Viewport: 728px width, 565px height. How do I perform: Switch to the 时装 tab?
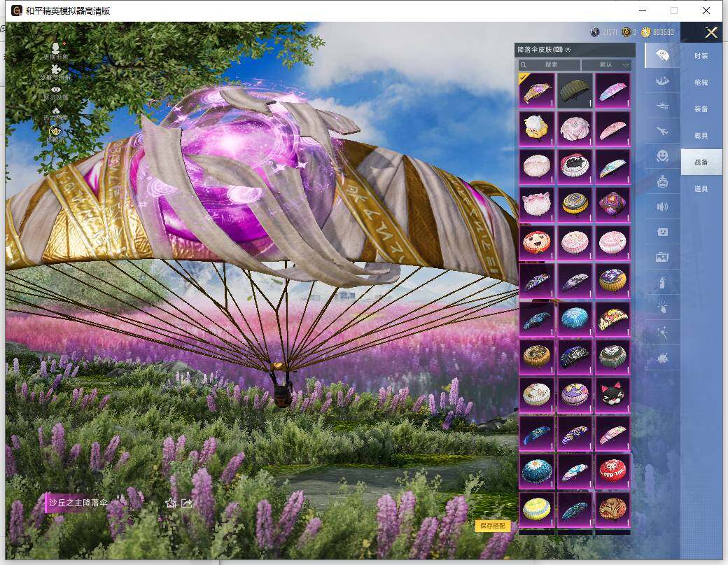701,56
